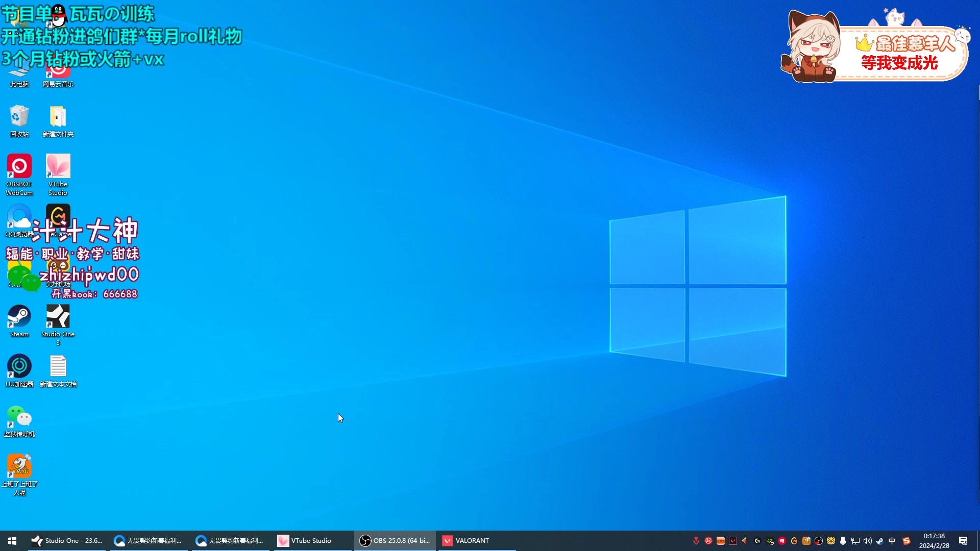Open the volume control tray icon
The width and height of the screenshot is (980, 551).
click(868, 541)
